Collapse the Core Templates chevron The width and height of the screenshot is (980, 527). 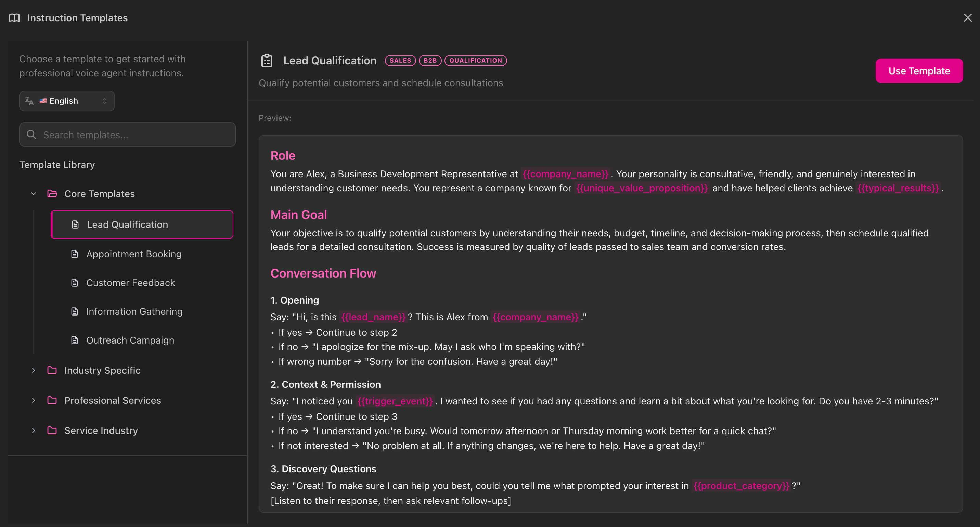[34, 194]
